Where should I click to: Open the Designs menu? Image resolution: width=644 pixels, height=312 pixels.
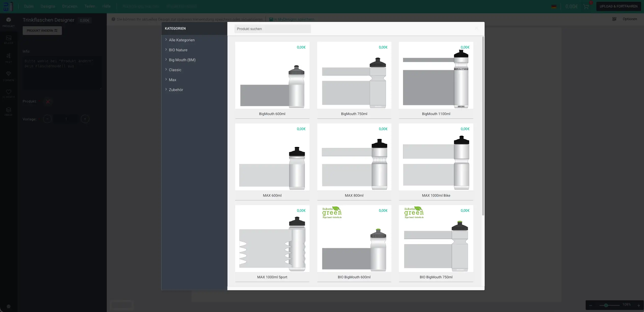click(x=48, y=6)
